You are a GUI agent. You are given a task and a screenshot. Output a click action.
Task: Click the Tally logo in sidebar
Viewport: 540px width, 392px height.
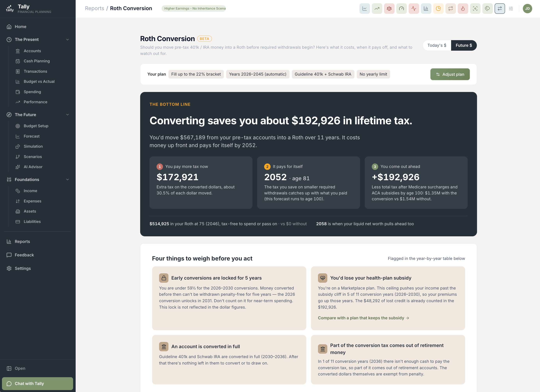(x=10, y=9)
